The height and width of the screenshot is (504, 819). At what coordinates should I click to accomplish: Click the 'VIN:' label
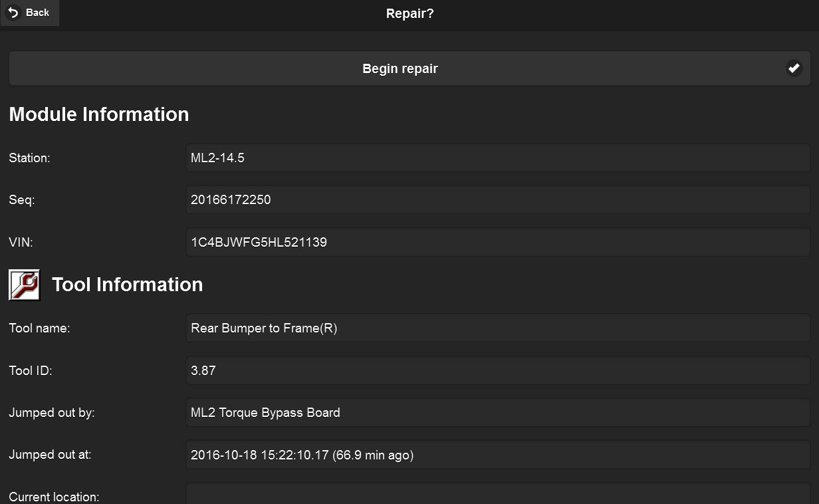click(21, 242)
